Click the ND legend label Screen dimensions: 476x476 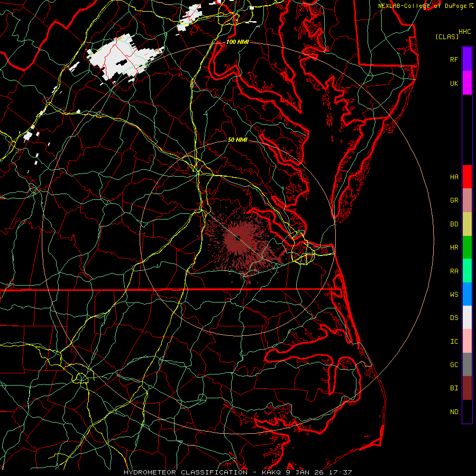(x=454, y=412)
